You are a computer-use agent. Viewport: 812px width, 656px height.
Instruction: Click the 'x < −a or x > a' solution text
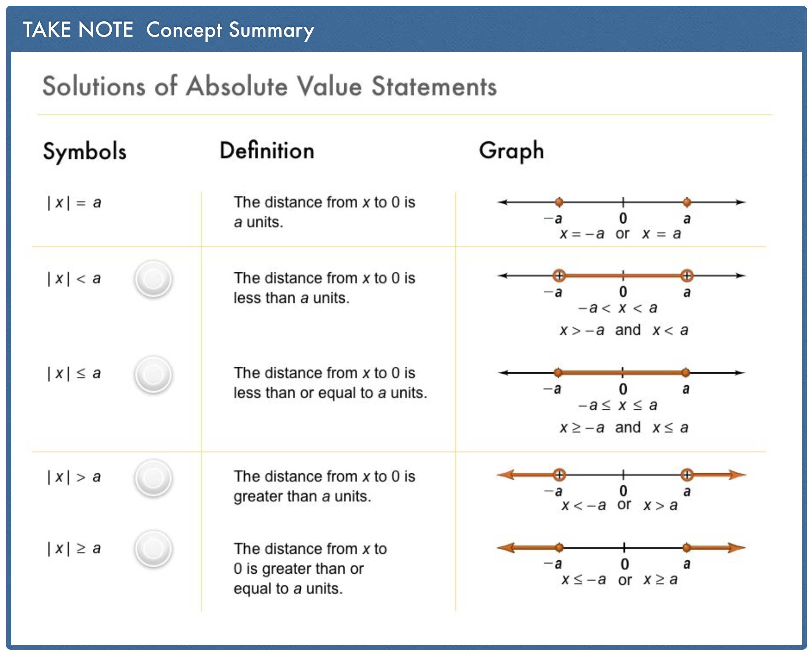click(x=619, y=505)
